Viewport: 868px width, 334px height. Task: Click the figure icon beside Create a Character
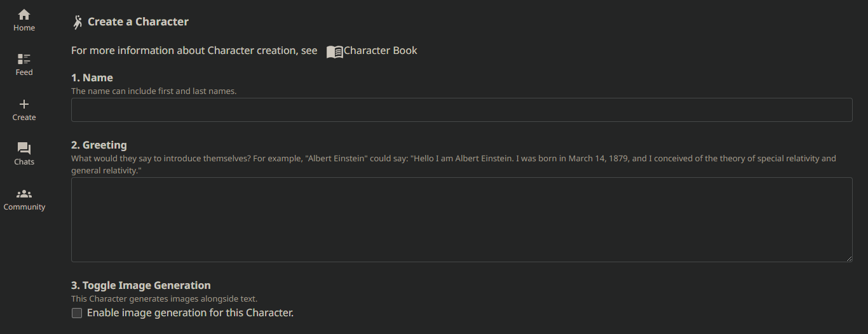click(x=78, y=22)
